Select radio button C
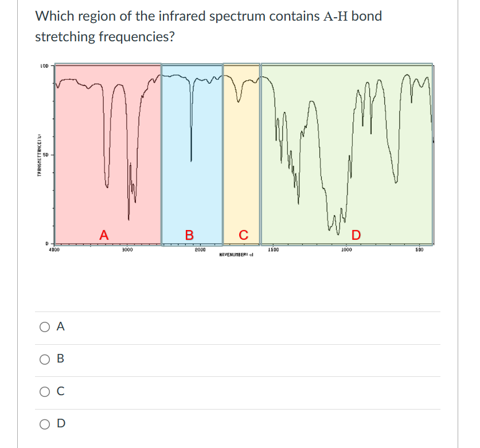 [x=44, y=391]
